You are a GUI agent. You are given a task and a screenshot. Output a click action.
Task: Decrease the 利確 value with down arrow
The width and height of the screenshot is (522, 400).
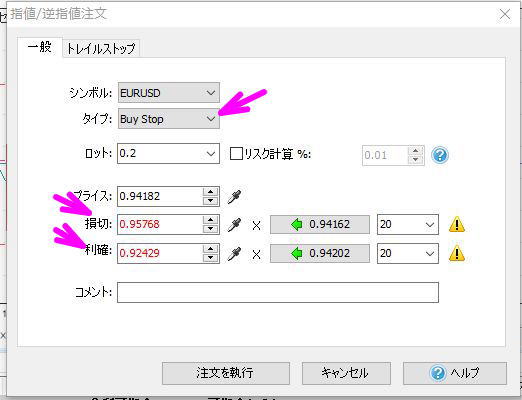coord(210,258)
